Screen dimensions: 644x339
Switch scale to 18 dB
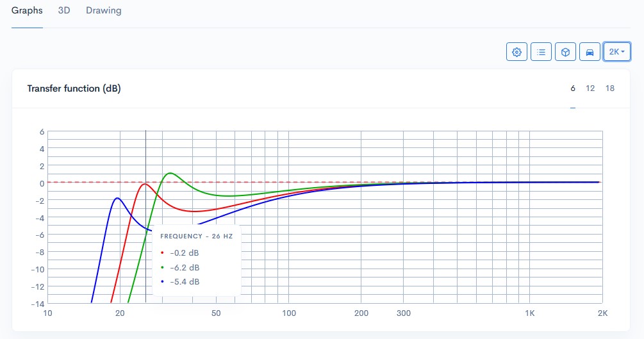[x=609, y=88]
